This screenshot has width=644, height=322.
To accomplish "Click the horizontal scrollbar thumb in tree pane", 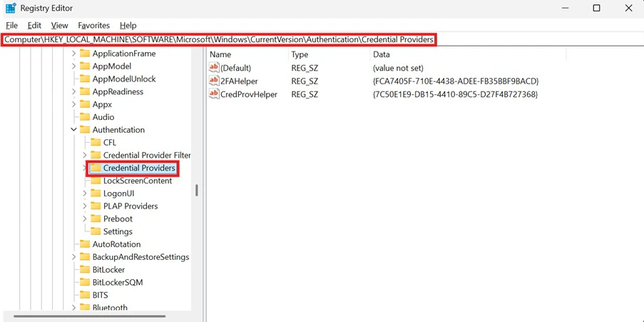I will (90, 316).
